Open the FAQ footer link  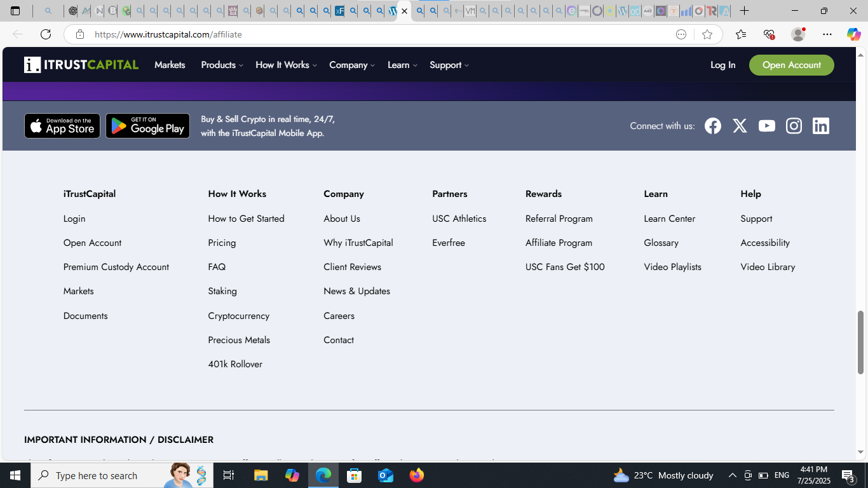(217, 267)
